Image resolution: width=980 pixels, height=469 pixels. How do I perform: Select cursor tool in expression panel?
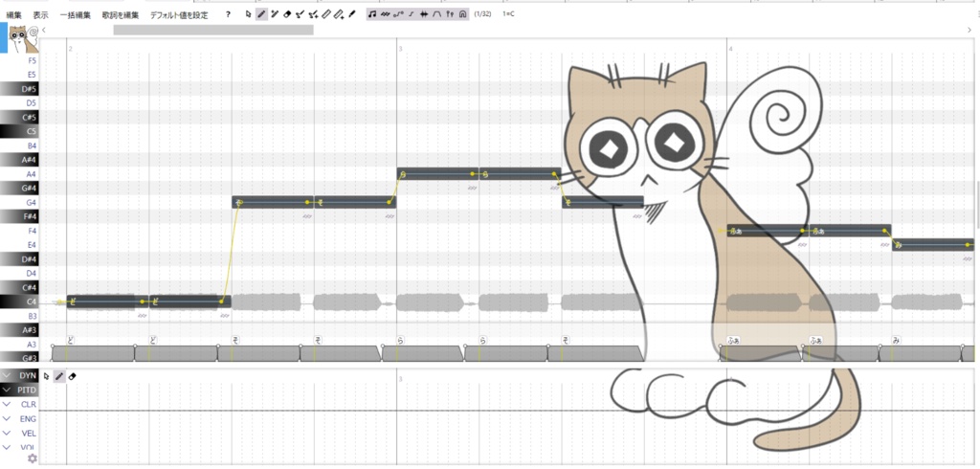click(x=46, y=376)
